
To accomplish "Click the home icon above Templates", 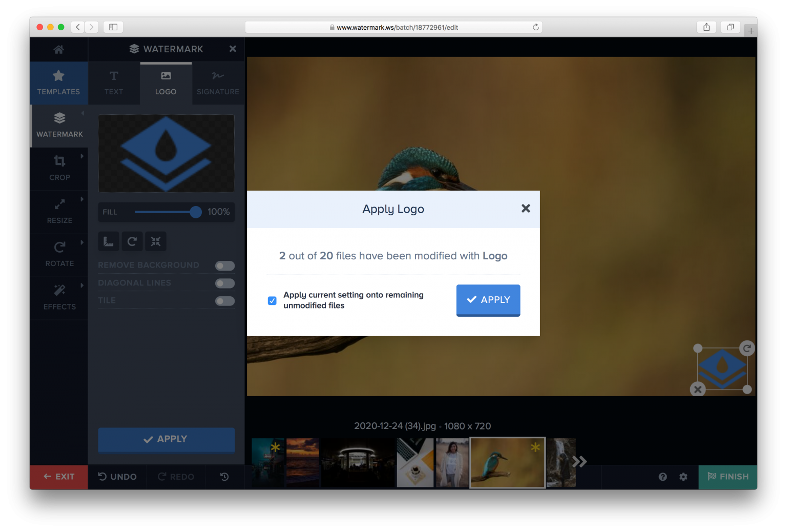I will pyautogui.click(x=58, y=49).
